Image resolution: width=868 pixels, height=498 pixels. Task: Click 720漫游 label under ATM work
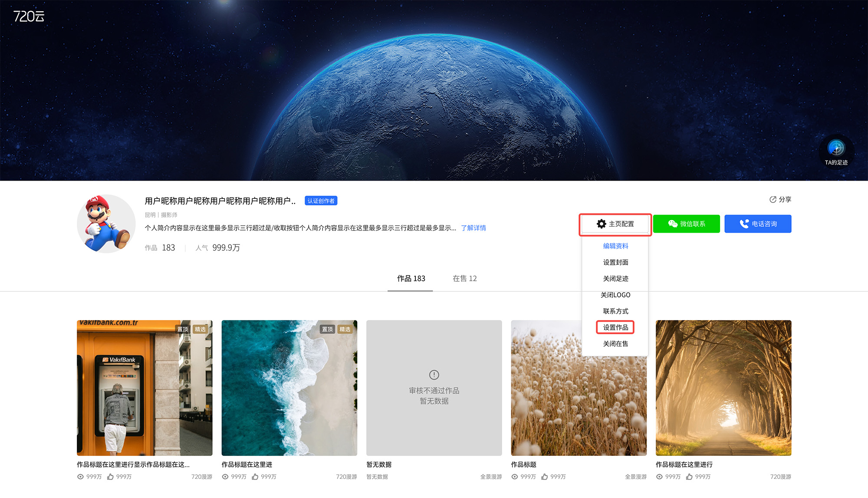[202, 477]
